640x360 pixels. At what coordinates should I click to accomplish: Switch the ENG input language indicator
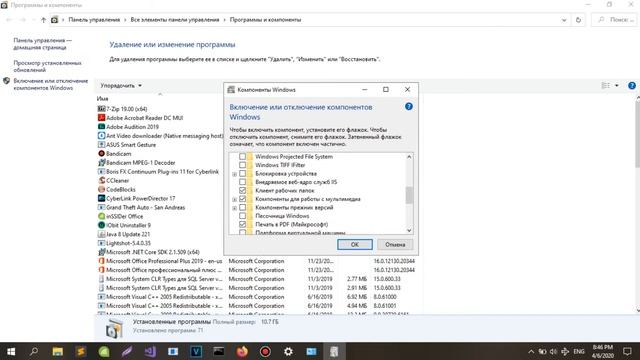(x=579, y=351)
